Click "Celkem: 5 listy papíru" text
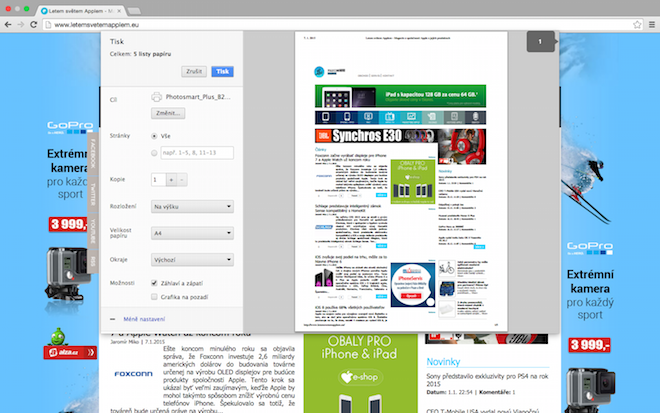The image size is (660, 413). (x=140, y=54)
